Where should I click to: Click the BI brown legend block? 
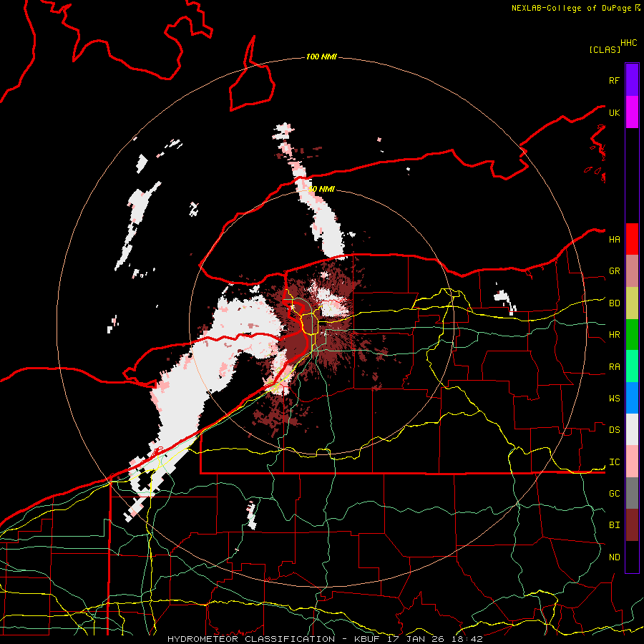pos(632,525)
